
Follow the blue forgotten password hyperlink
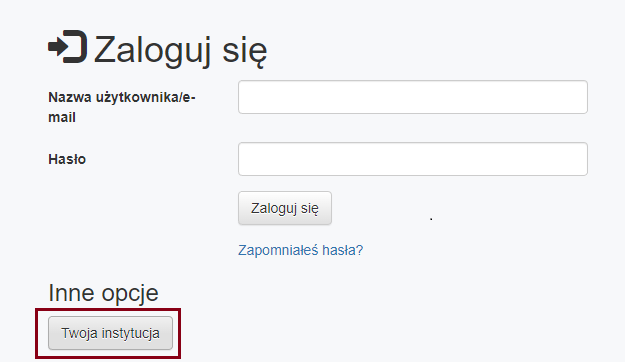pos(301,250)
